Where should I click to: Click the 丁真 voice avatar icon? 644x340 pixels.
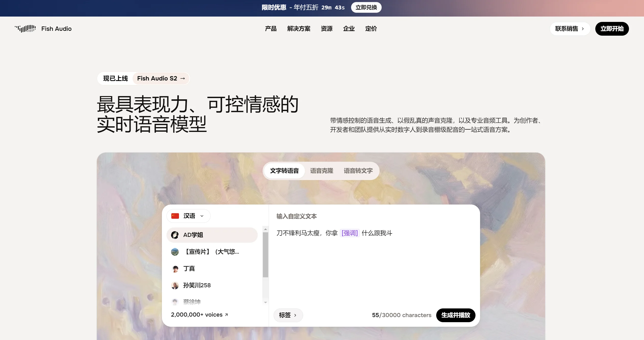(x=175, y=269)
